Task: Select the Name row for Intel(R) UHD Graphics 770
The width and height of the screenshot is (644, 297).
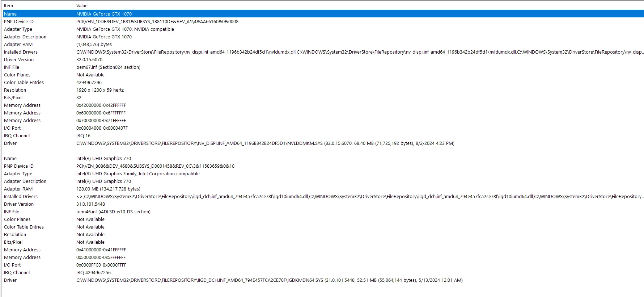Action: [323, 158]
